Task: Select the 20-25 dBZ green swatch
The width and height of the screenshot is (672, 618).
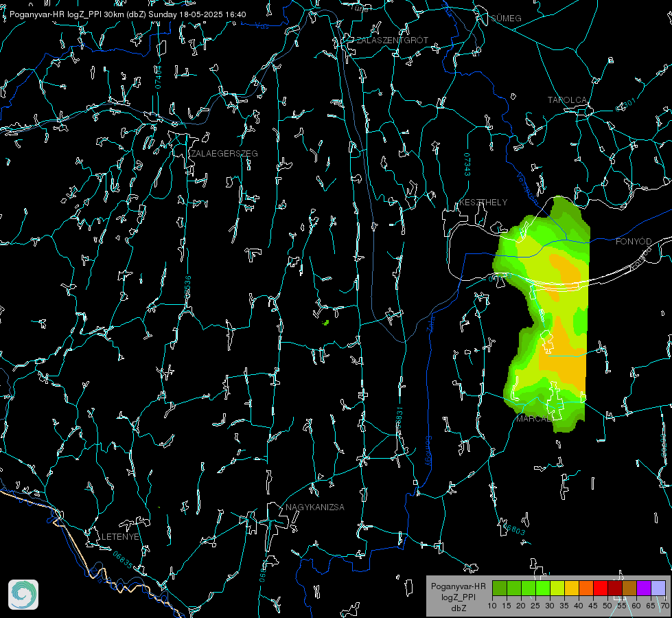Action: pos(529,588)
